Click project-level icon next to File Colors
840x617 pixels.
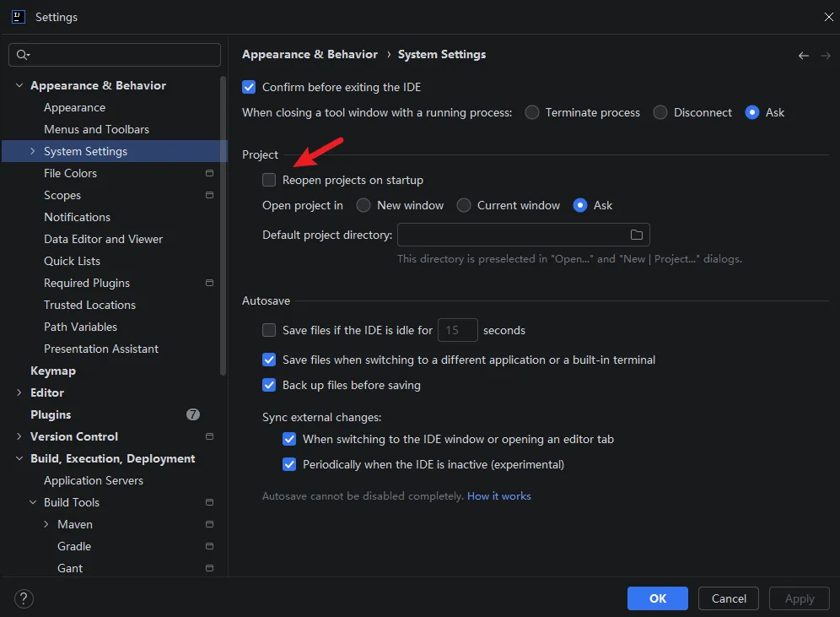pos(209,173)
